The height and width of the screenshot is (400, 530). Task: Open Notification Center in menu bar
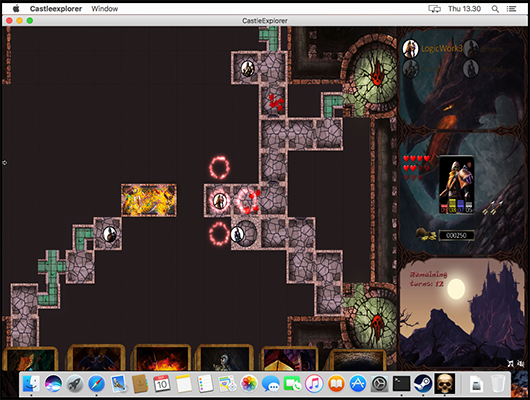[x=511, y=9]
